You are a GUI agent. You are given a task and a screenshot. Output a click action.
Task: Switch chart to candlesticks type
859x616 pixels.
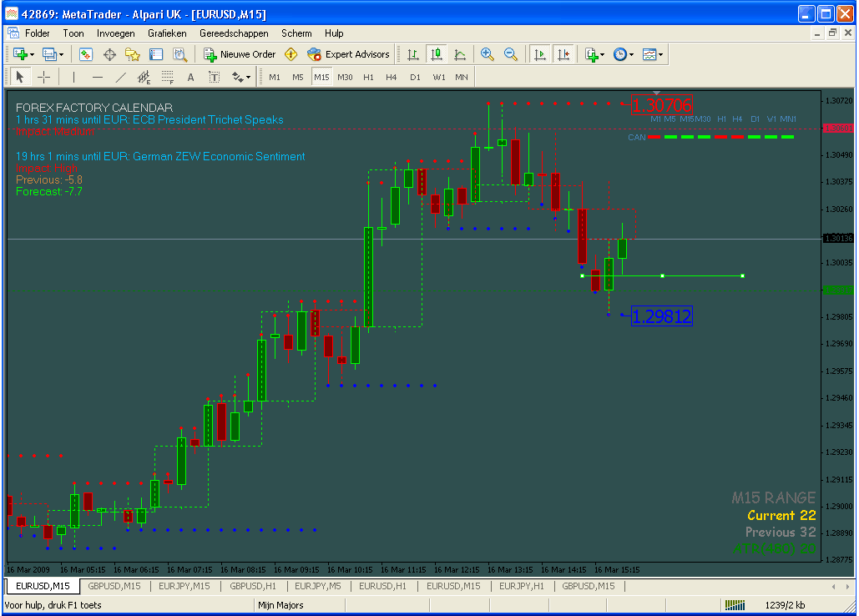(437, 54)
